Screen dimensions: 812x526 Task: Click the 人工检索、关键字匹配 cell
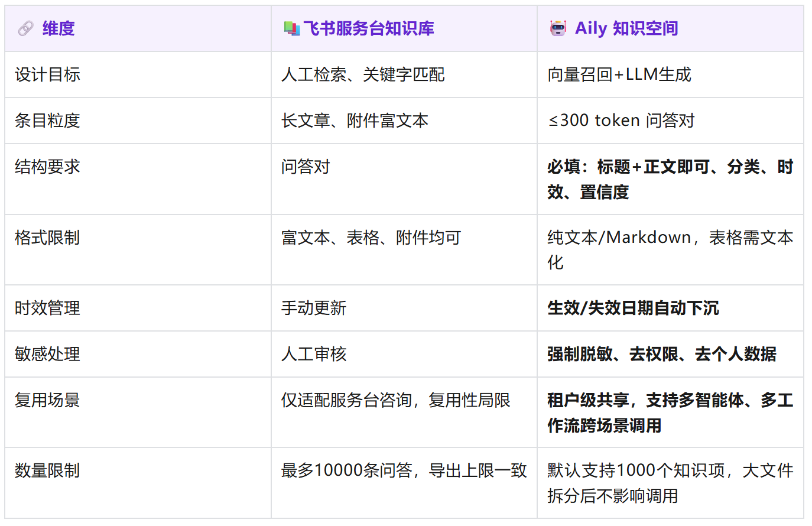coord(363,74)
